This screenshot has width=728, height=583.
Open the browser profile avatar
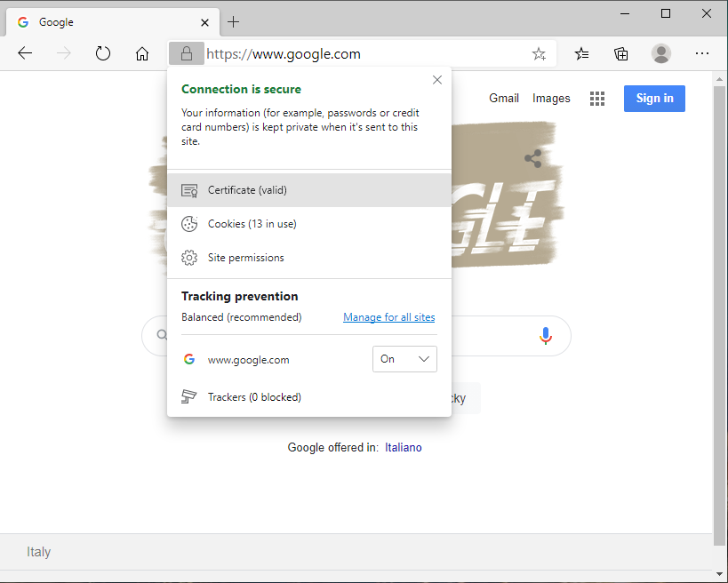click(x=661, y=53)
